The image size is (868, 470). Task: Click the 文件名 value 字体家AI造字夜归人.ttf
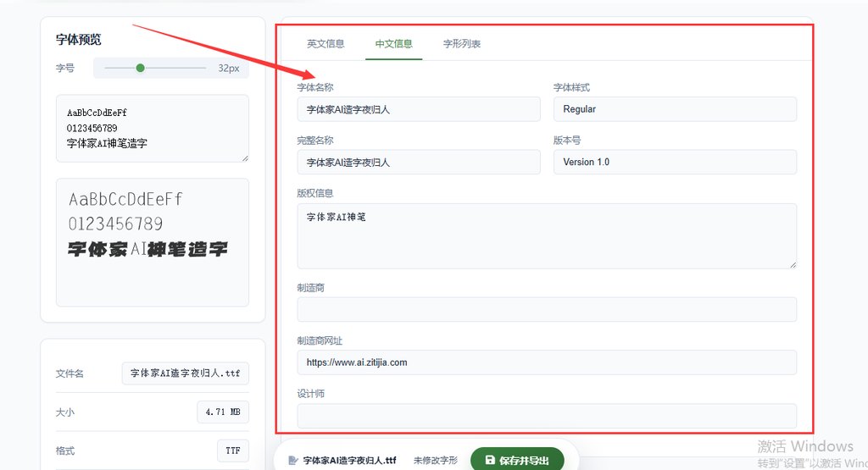click(x=186, y=373)
